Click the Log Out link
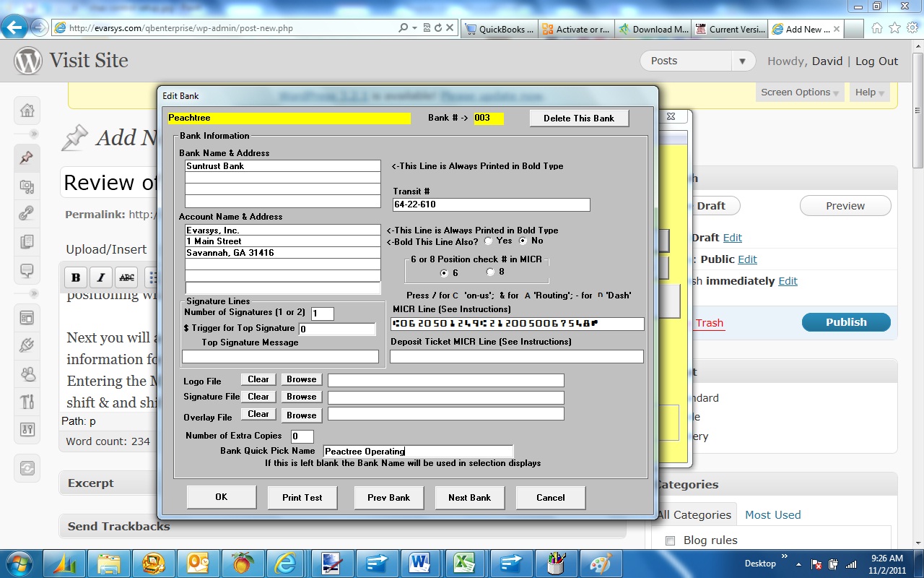924x578 pixels. [876, 61]
